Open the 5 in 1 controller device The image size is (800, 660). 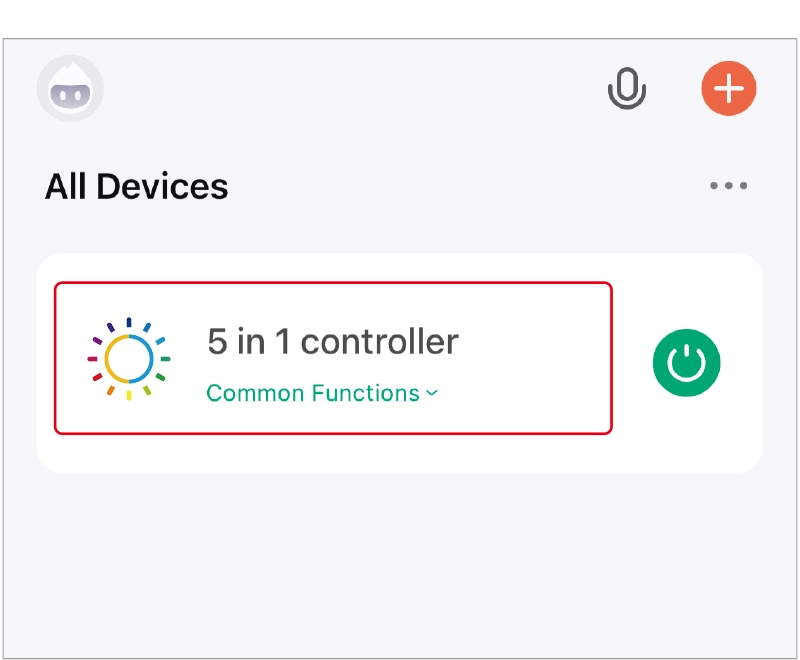[x=332, y=342]
